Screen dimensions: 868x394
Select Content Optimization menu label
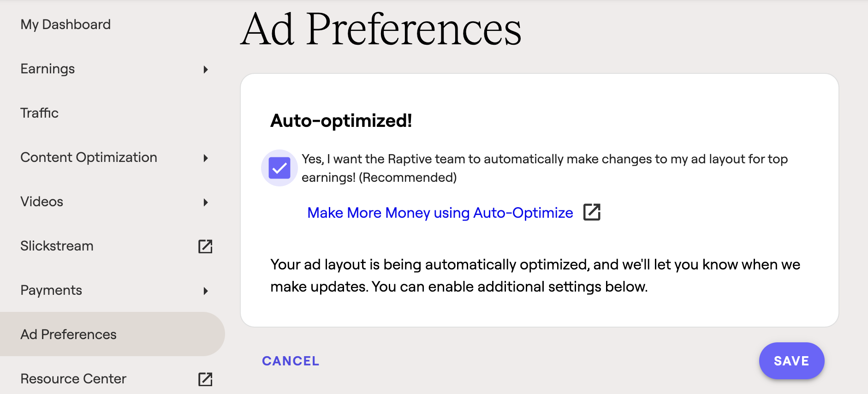[89, 157]
